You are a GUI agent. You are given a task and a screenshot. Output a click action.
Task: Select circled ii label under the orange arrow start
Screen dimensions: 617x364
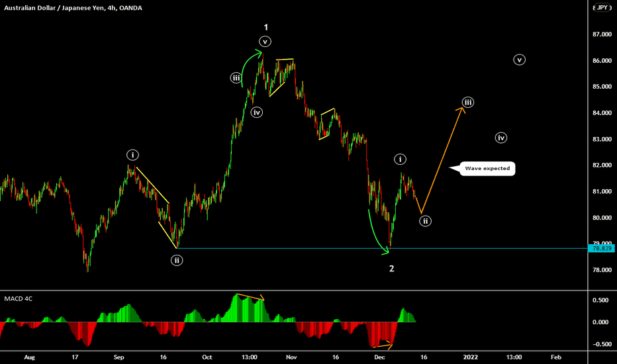pos(426,221)
